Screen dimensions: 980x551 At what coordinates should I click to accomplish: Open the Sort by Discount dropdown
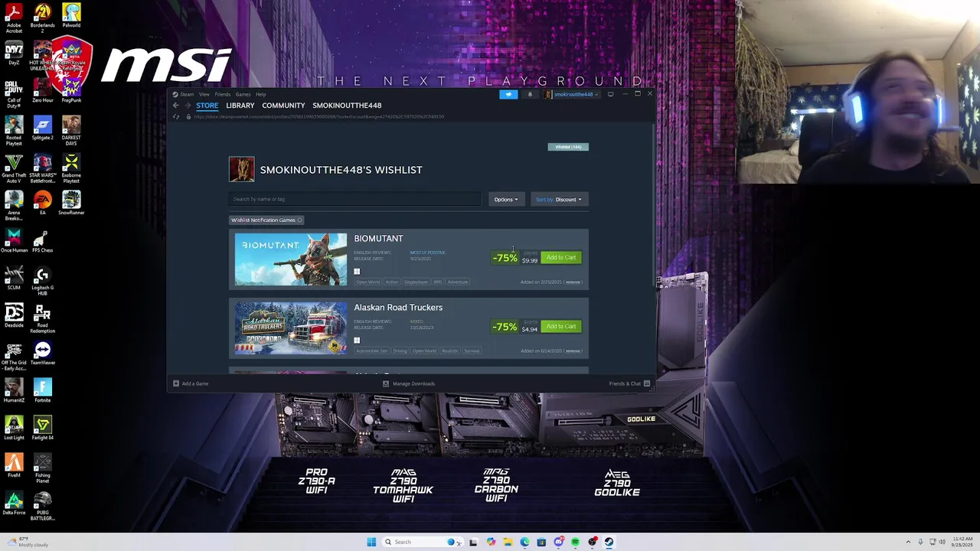[x=559, y=200]
